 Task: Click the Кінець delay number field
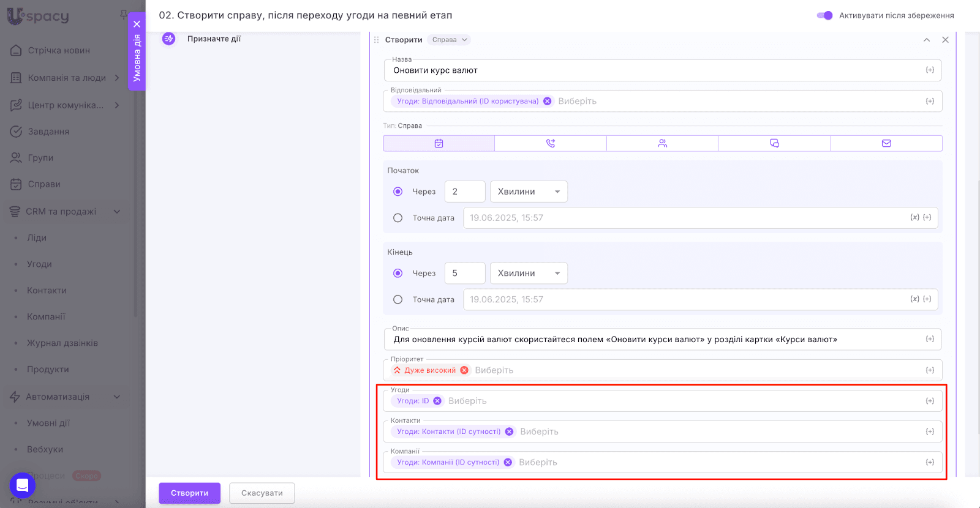coord(465,273)
